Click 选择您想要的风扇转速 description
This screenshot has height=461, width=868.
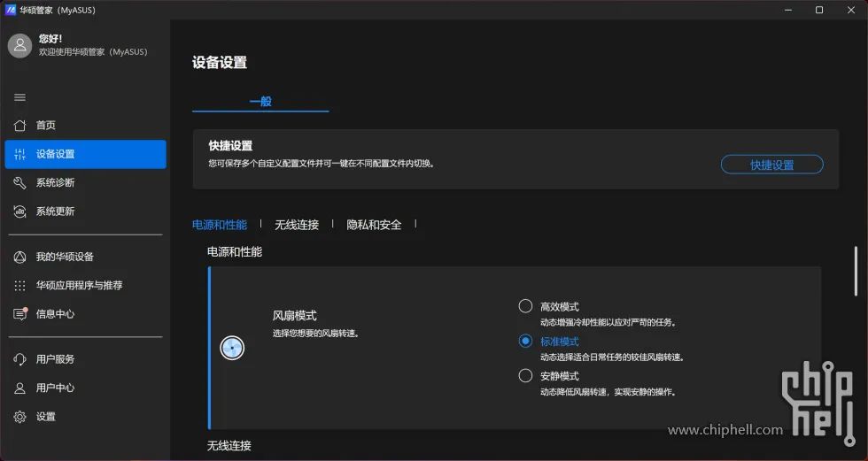coord(315,334)
